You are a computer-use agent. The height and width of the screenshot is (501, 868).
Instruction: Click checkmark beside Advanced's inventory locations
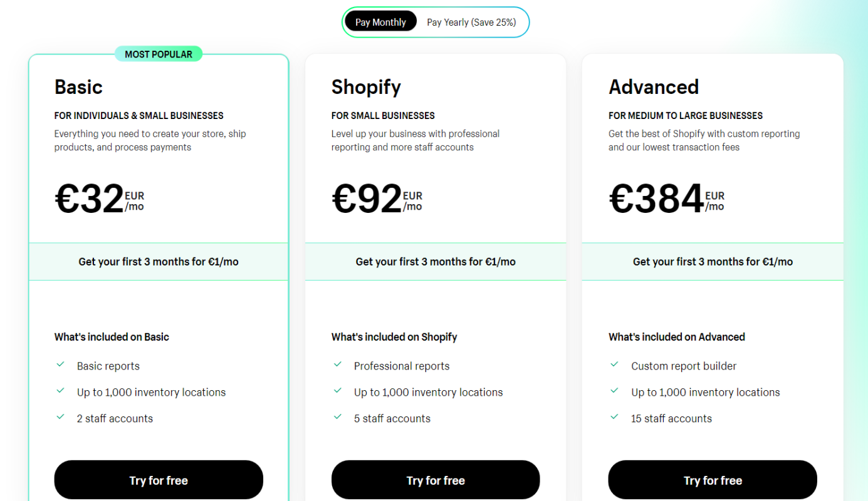pos(615,391)
